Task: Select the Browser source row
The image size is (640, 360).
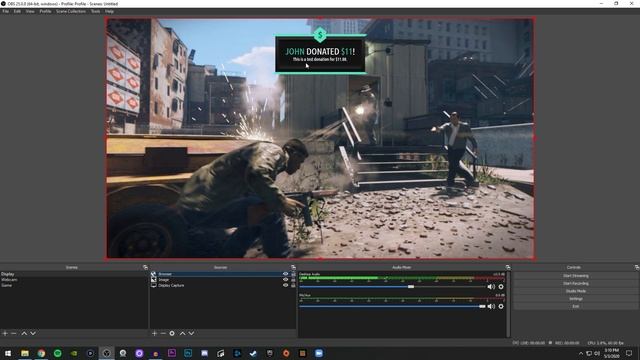Action: tap(223, 274)
